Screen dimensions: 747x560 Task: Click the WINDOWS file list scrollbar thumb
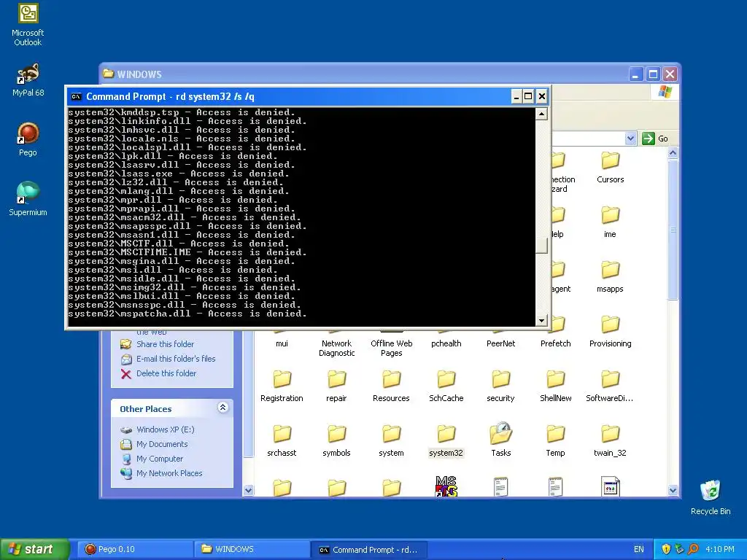(673, 230)
